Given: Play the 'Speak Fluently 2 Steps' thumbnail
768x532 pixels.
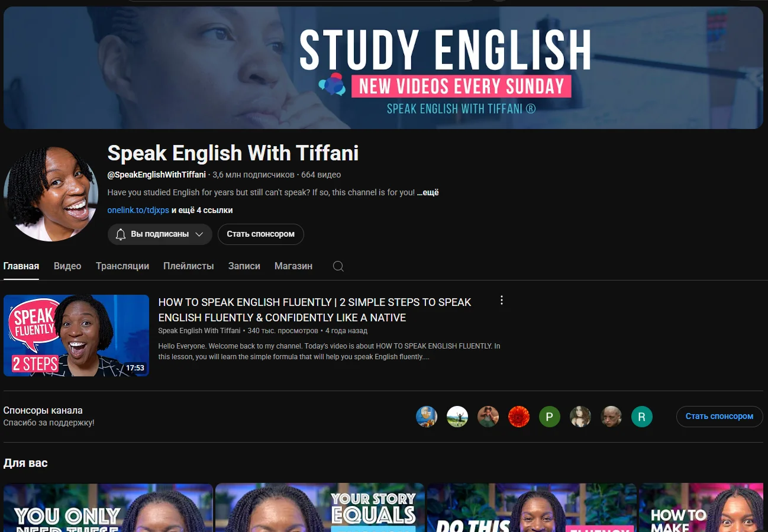Looking at the screenshot, I should [x=76, y=336].
